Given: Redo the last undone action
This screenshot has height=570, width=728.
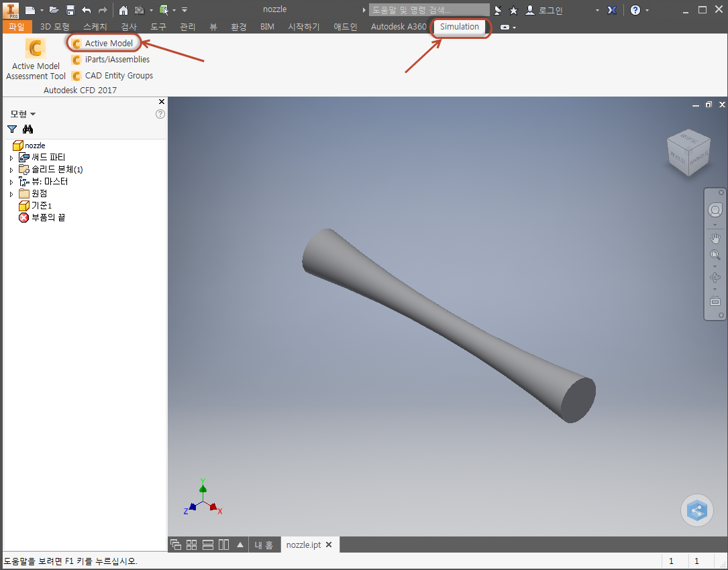Looking at the screenshot, I should pyautogui.click(x=103, y=10).
